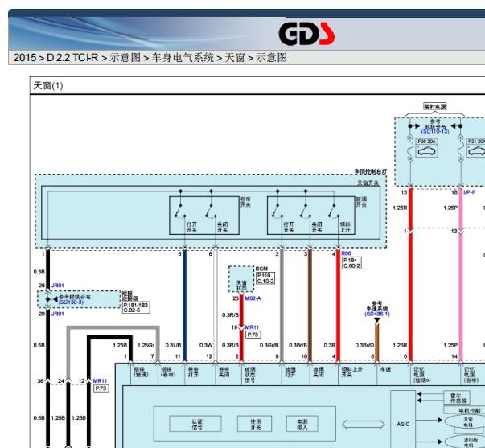Click the F21 fuse car icon
Screen dimensions: 485x448
[476, 151]
